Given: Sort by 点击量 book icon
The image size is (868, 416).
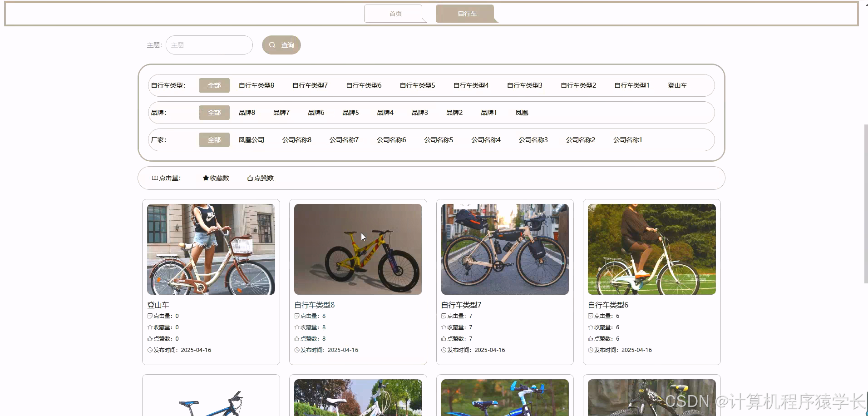Looking at the screenshot, I should point(155,178).
